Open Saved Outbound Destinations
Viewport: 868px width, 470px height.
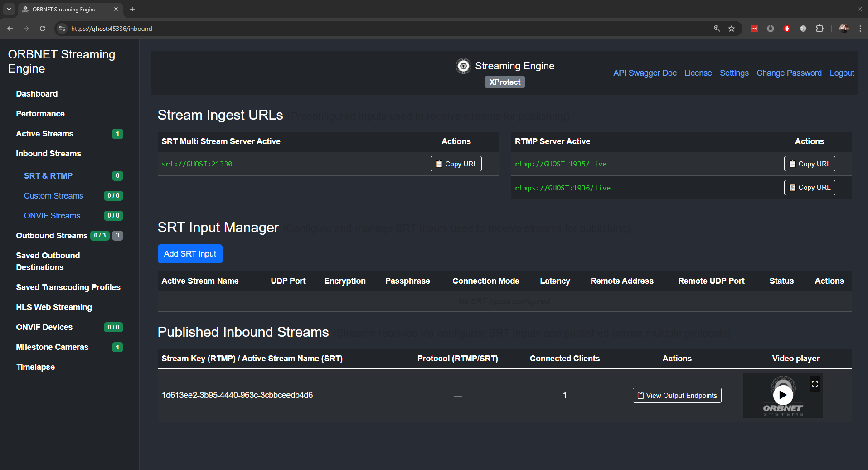[48, 262]
